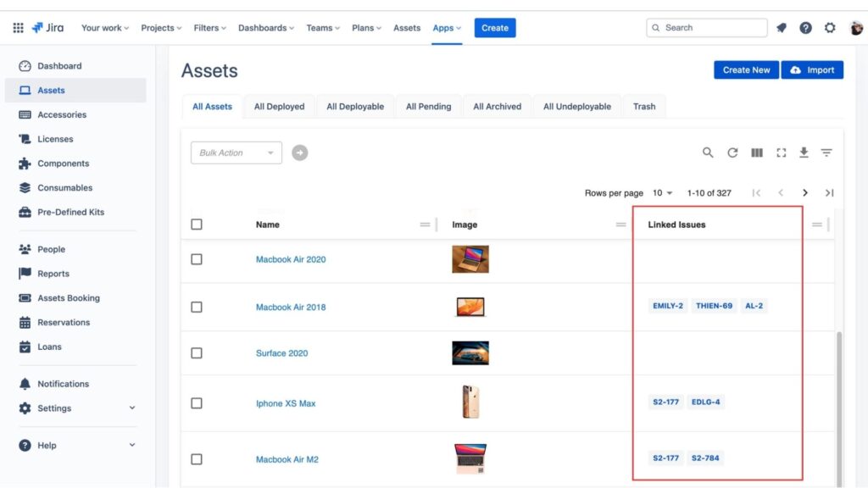Open Jira notifications bell icon
Viewport: 868px width, 488px height.
[782, 27]
